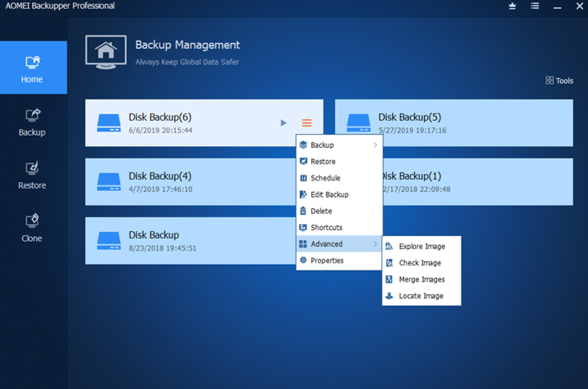Select the Disk Backup(5) card title
The width and height of the screenshot is (588, 389).
point(409,117)
